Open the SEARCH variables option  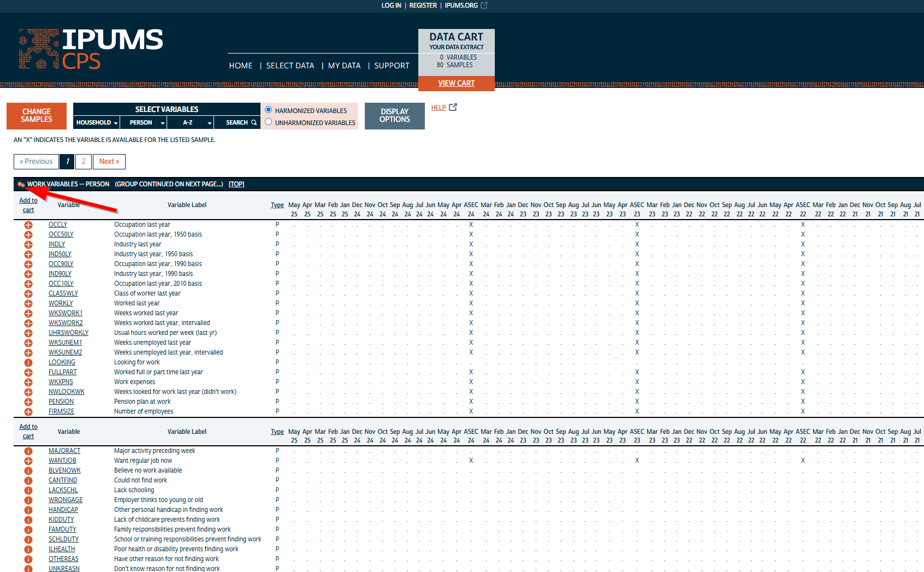(x=237, y=122)
